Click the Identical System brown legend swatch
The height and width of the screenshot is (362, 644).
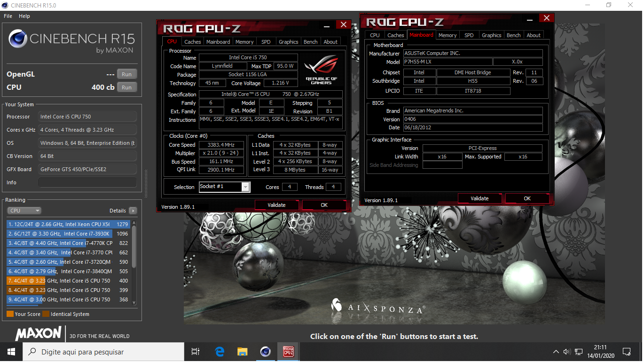coord(46,314)
